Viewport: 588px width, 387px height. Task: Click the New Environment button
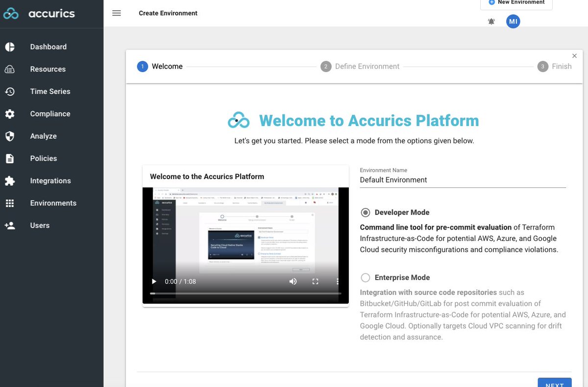tap(516, 3)
